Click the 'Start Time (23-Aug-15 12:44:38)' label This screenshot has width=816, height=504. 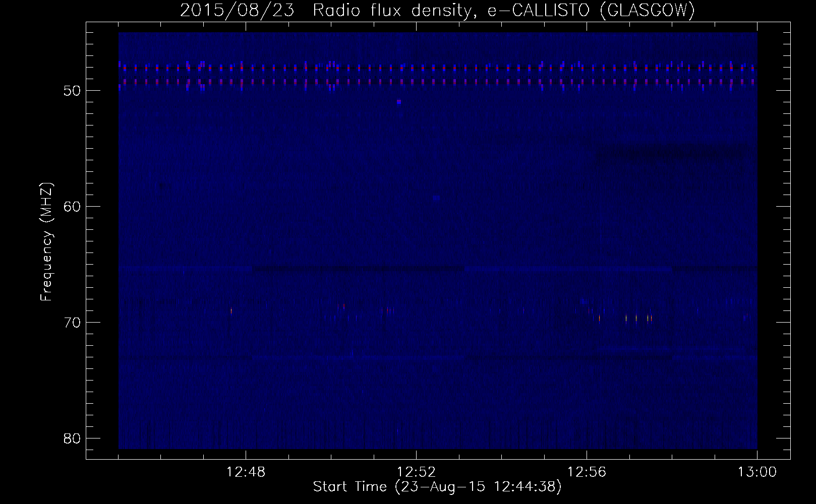tap(437, 487)
